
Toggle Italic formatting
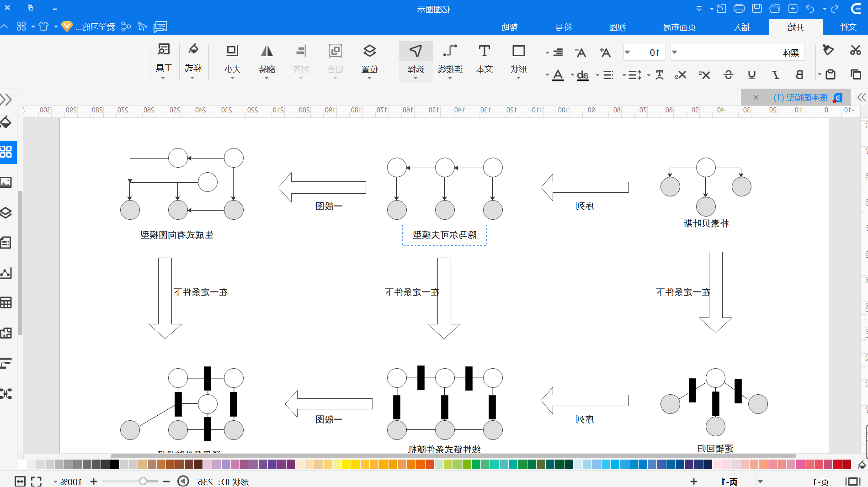click(x=776, y=74)
